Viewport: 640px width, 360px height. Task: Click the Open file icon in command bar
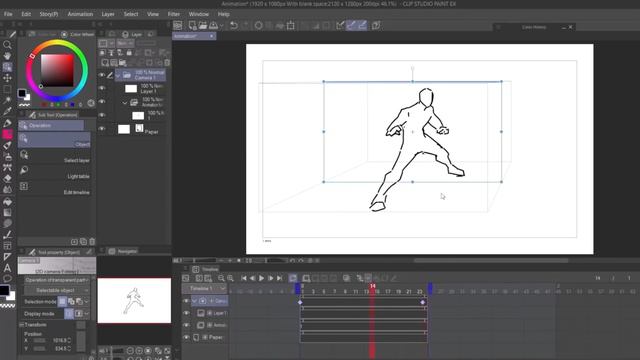click(x=203, y=25)
